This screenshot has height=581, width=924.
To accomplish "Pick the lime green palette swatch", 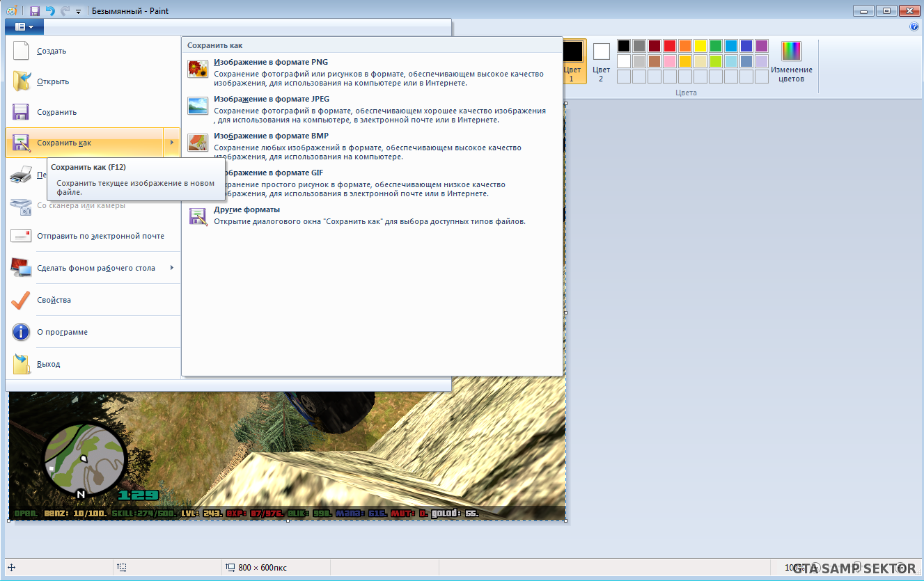I will pos(716,61).
